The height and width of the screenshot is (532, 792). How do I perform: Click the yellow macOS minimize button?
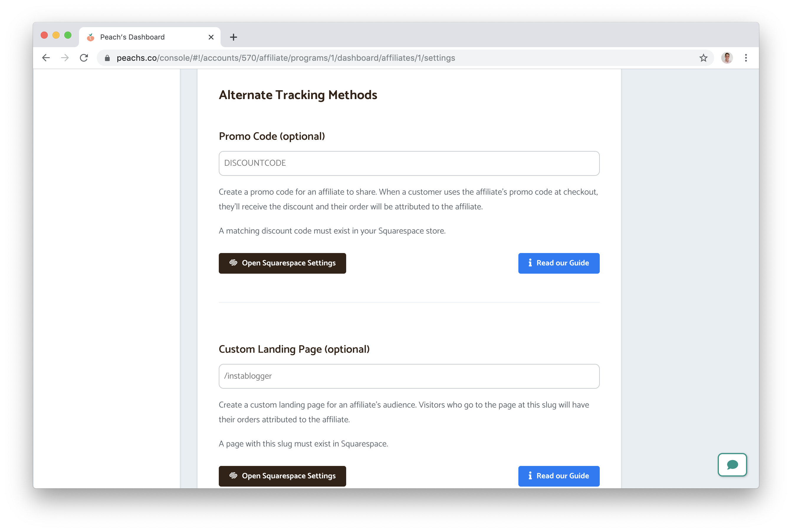(x=56, y=35)
